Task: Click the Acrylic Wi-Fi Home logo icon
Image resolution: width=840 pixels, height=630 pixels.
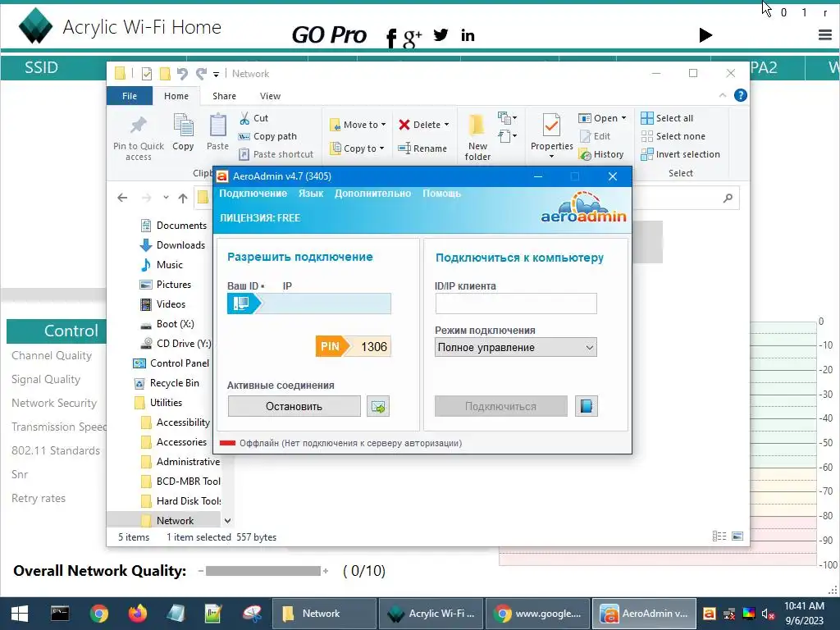Action: [35, 25]
